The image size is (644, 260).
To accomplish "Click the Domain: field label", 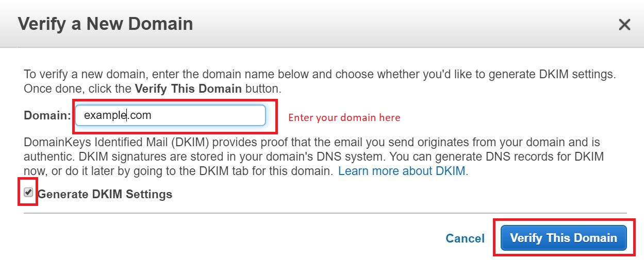I will 47,115.
